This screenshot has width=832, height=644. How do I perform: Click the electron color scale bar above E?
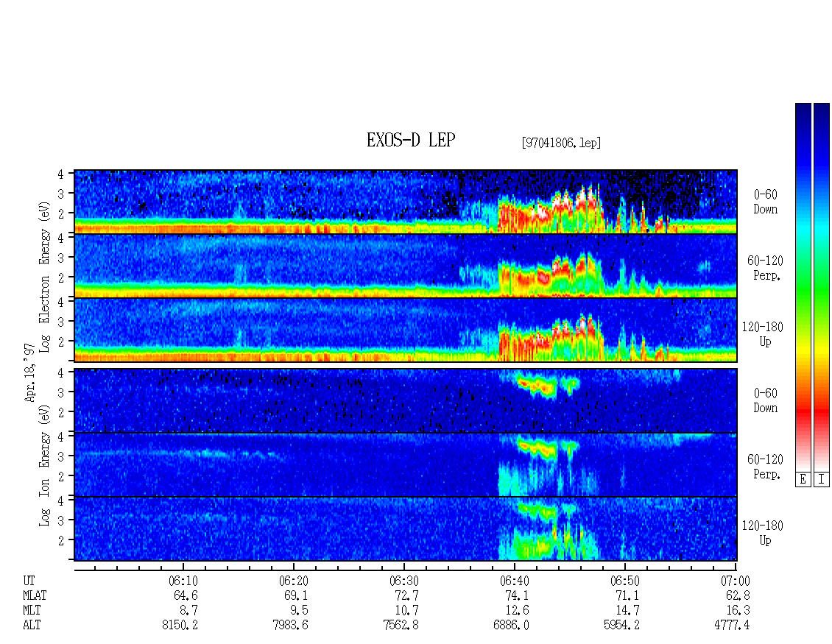[x=803, y=287]
